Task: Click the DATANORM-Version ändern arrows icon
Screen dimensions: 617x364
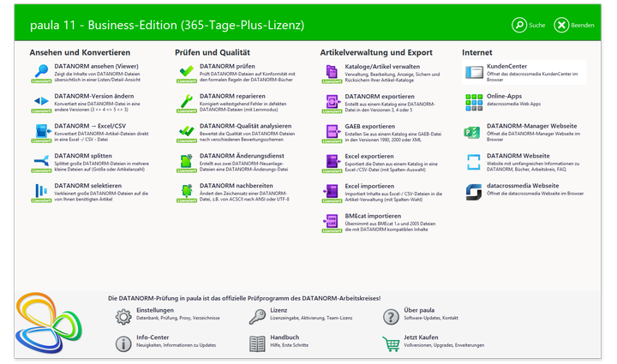Action: click(41, 101)
